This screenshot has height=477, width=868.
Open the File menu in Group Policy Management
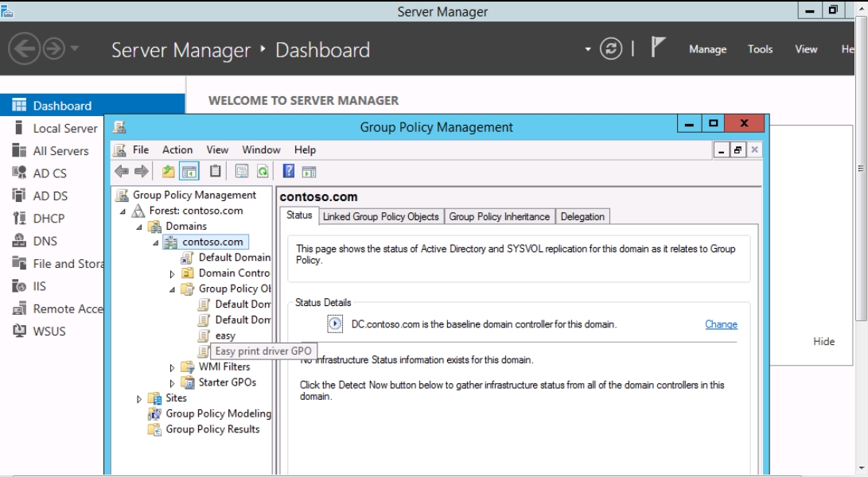141,150
